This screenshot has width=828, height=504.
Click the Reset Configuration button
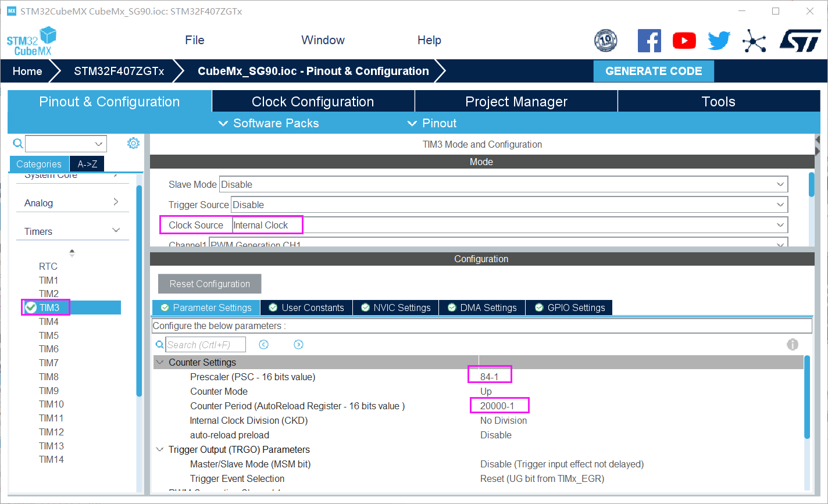pyautogui.click(x=210, y=284)
